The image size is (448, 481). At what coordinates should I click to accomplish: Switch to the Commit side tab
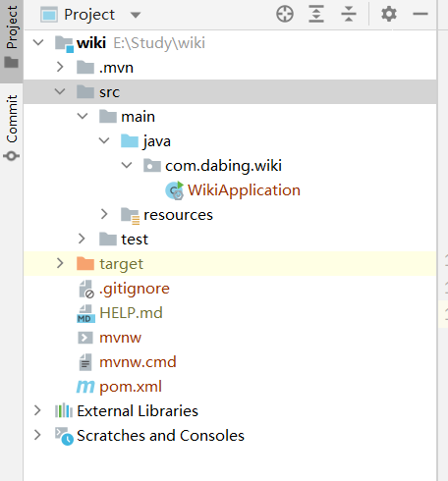12,128
